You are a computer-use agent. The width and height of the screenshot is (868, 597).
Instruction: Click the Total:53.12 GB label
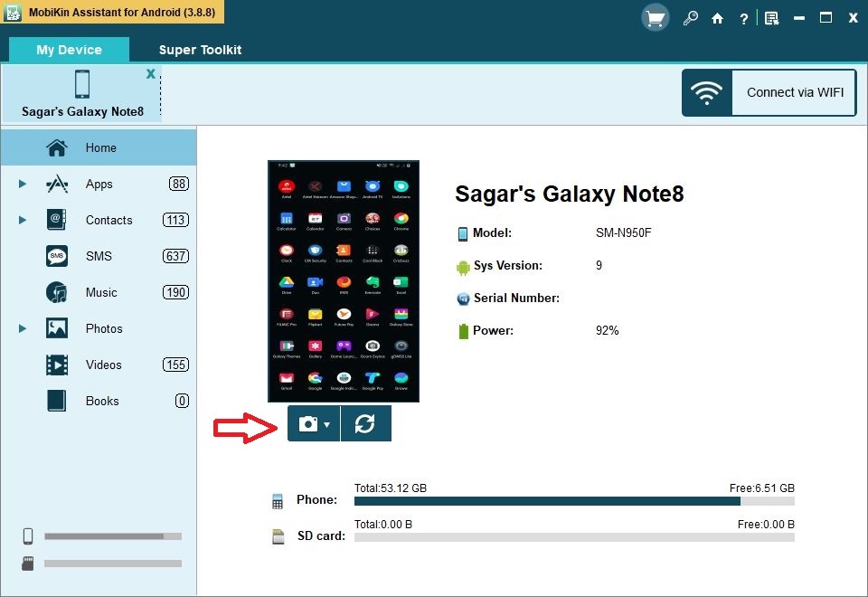[391, 488]
